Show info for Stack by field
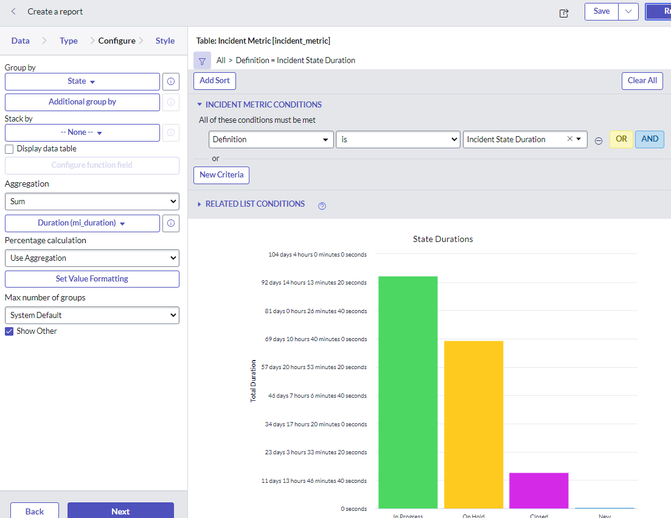The width and height of the screenshot is (671, 518). point(171,133)
